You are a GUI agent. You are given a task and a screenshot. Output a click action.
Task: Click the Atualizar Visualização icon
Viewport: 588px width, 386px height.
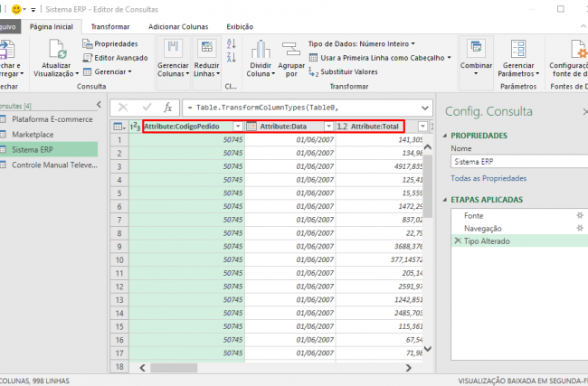[57, 50]
